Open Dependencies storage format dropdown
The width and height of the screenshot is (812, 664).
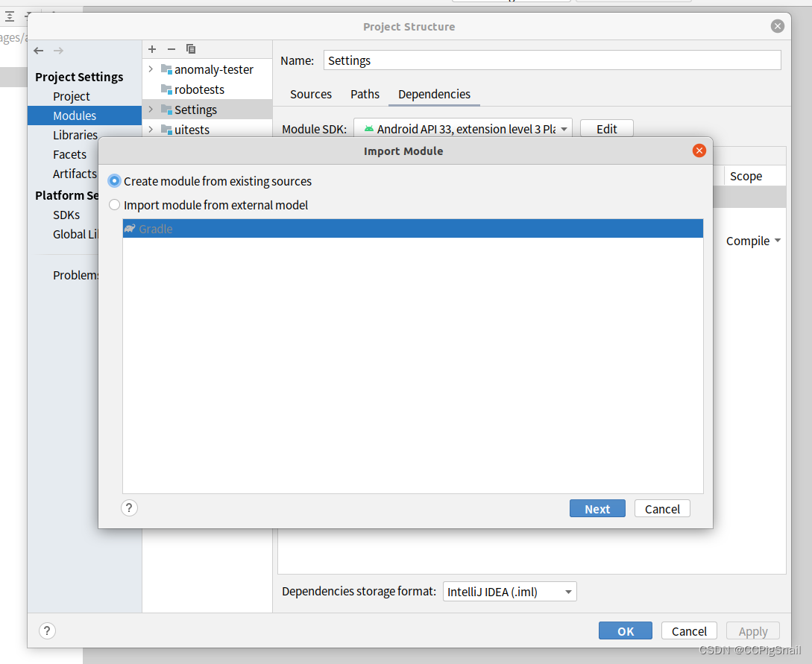point(509,592)
